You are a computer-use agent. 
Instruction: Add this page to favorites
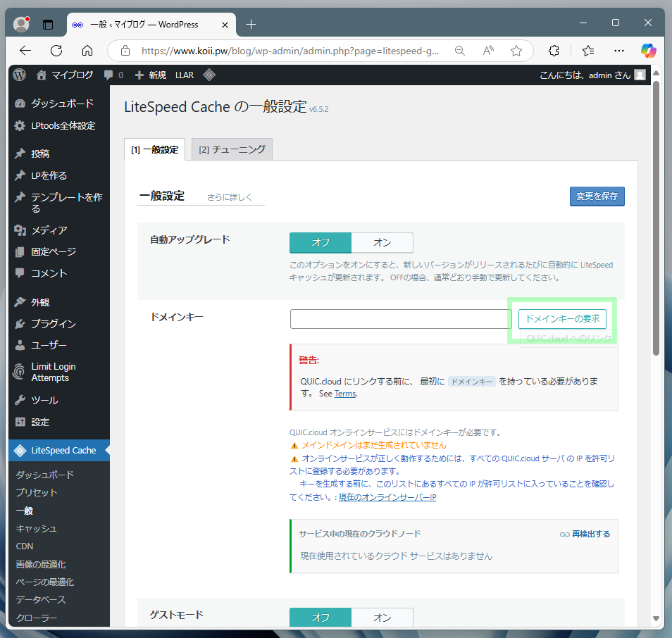516,51
